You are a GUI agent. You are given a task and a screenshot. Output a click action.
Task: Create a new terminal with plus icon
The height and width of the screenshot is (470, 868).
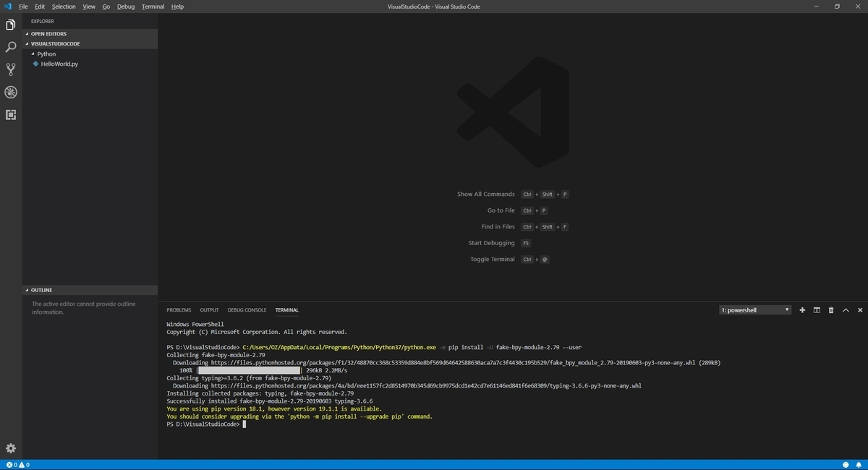click(x=802, y=310)
